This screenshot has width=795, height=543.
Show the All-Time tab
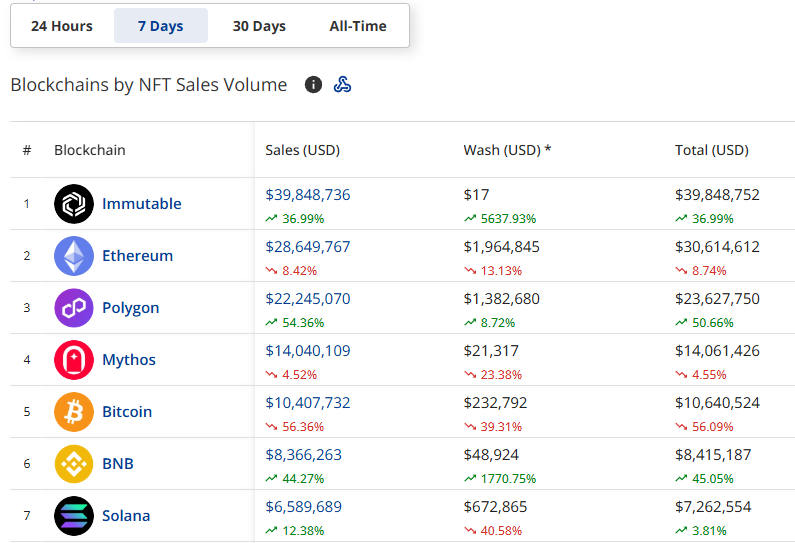358,26
